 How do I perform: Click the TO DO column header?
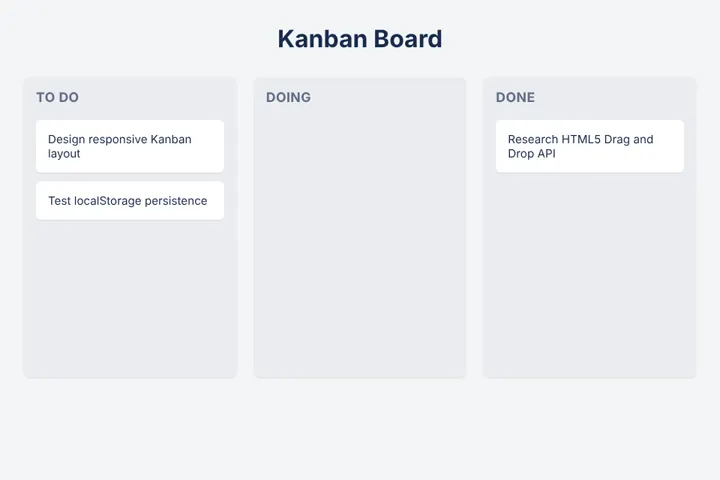coord(57,97)
